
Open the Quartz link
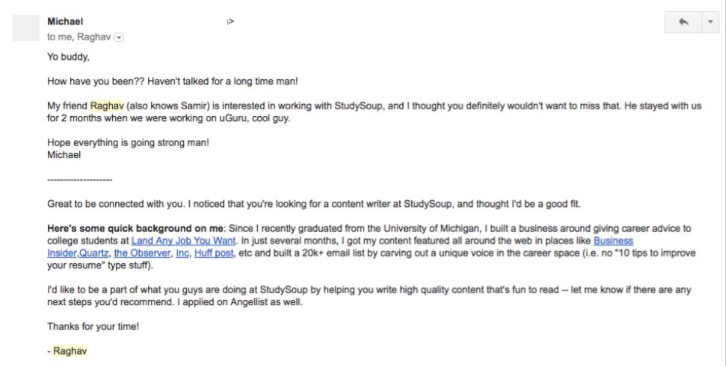click(94, 253)
